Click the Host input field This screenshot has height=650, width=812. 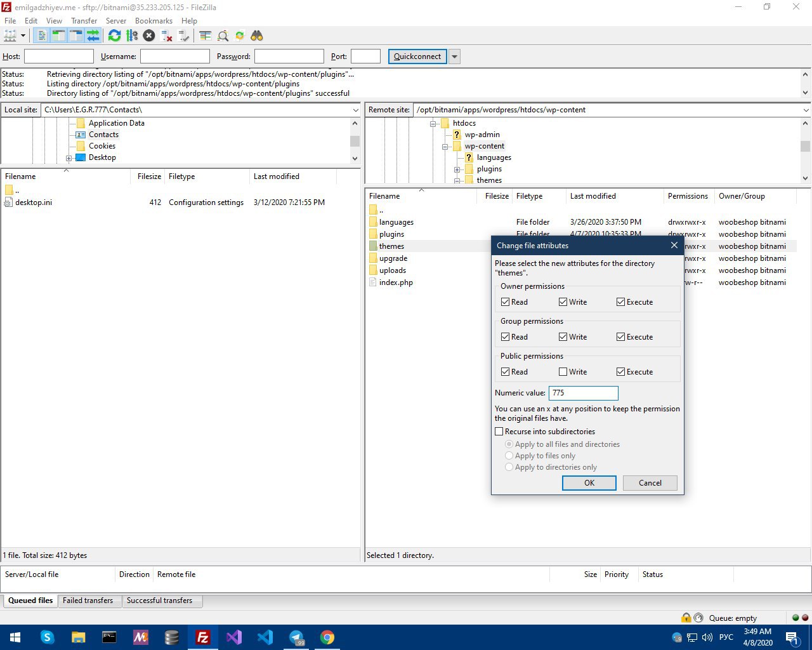pos(59,56)
